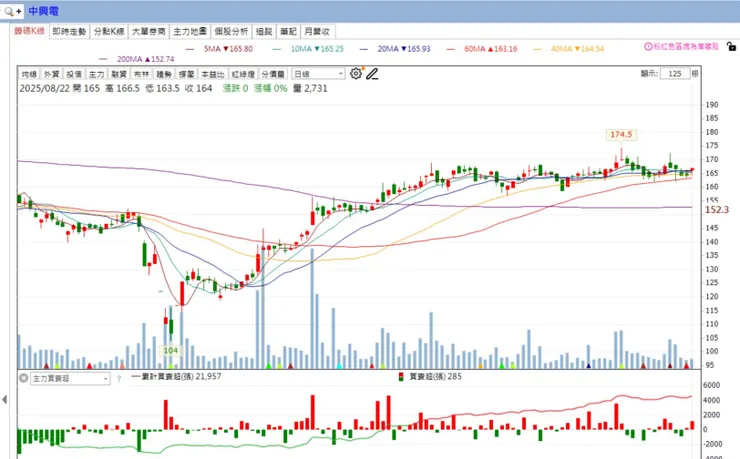
Task: Click the 152.3 price axis label
Action: click(x=716, y=209)
